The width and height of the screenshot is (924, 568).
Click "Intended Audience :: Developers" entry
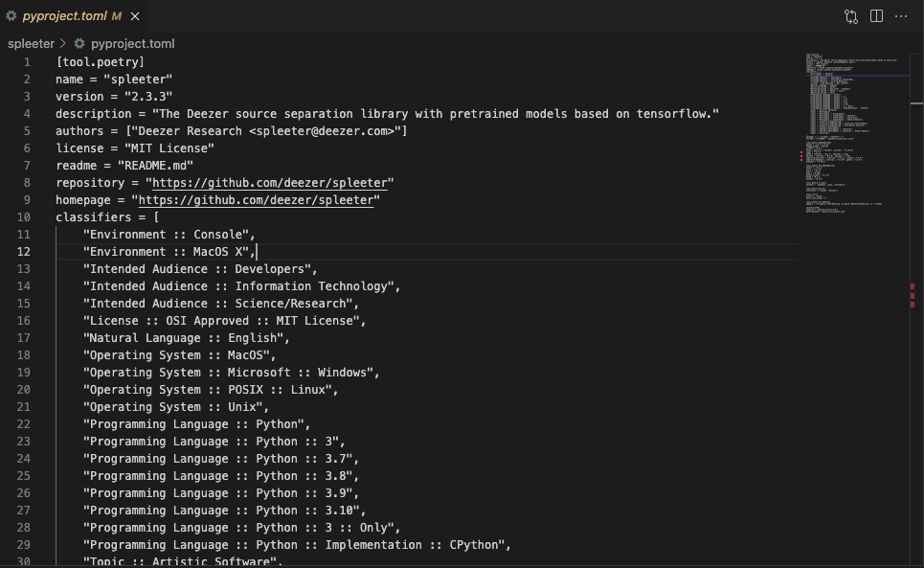pos(200,269)
